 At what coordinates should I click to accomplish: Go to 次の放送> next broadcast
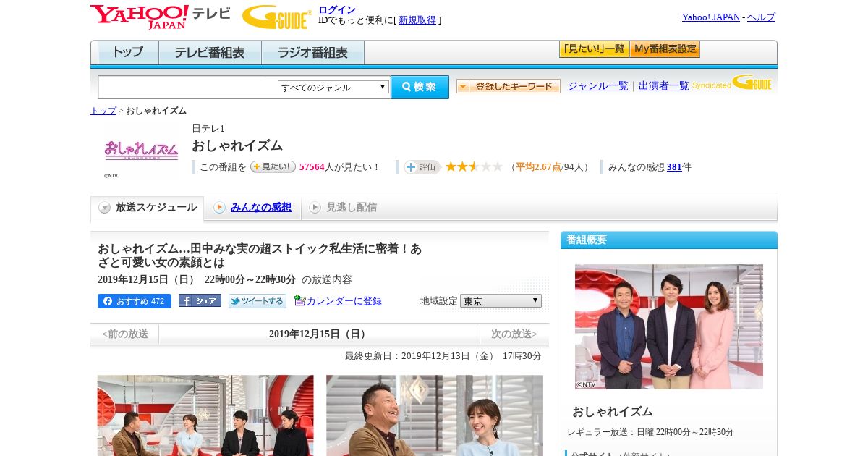(514, 334)
